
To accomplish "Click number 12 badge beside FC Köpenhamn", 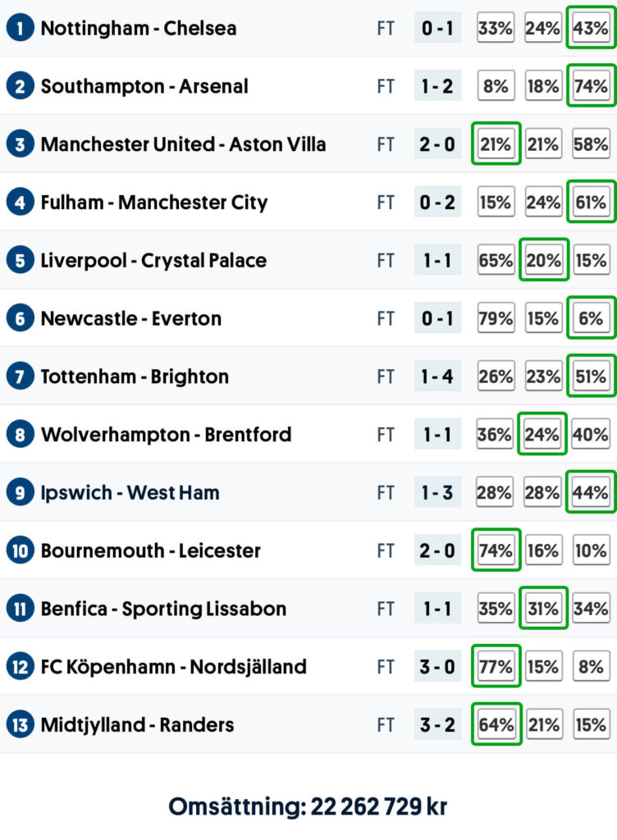I will click(x=20, y=667).
